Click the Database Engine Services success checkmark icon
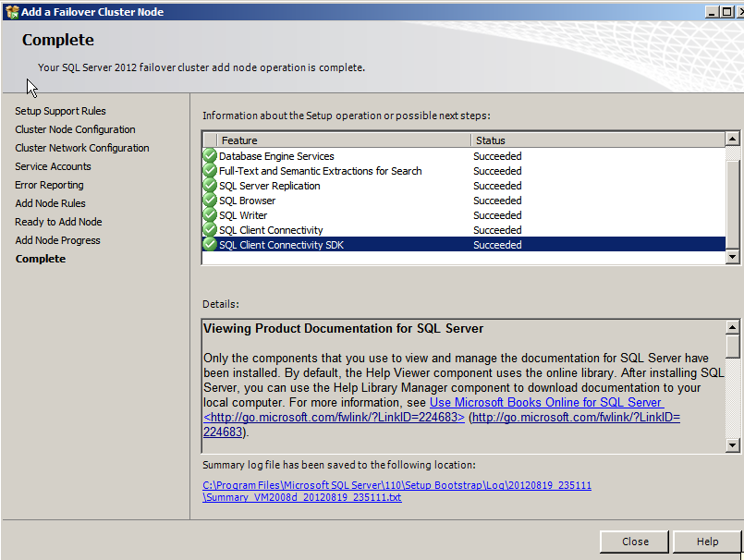744x560 pixels. point(209,155)
